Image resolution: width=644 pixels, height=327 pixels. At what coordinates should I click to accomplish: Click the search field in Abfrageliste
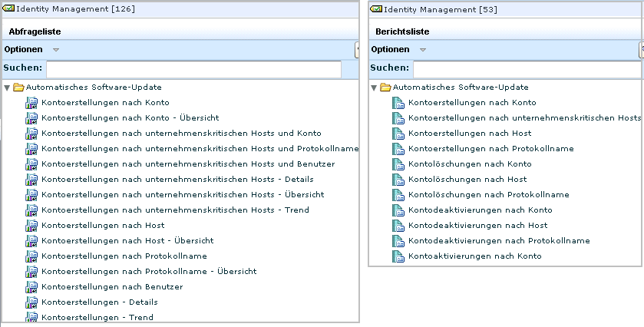point(193,69)
